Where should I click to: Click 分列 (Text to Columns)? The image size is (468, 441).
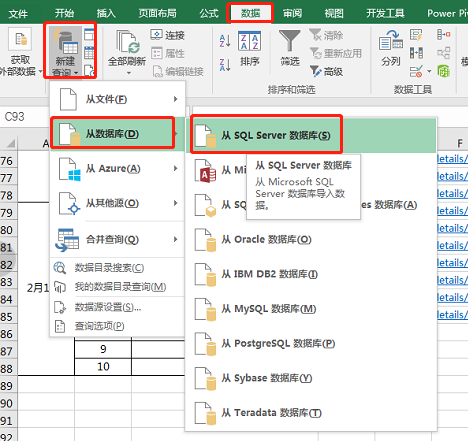391,49
